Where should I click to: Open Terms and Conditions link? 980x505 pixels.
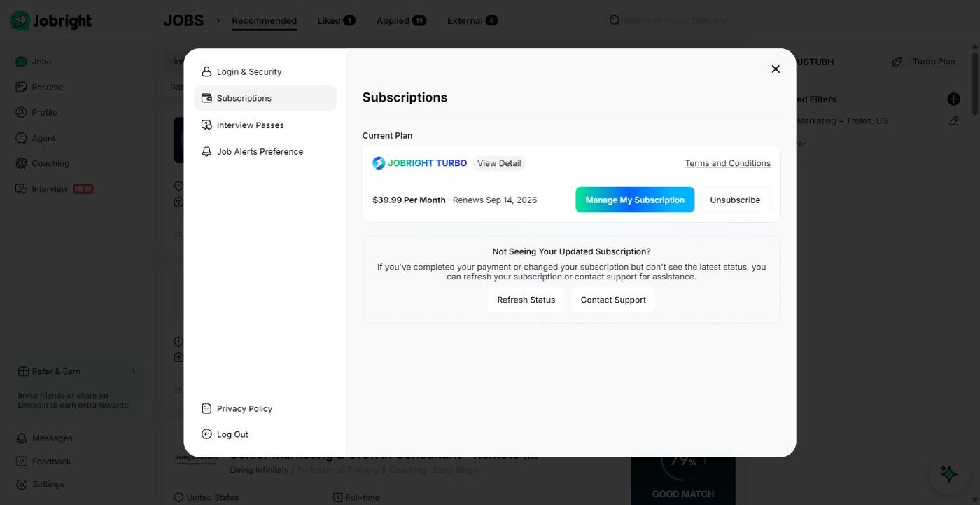tap(728, 163)
